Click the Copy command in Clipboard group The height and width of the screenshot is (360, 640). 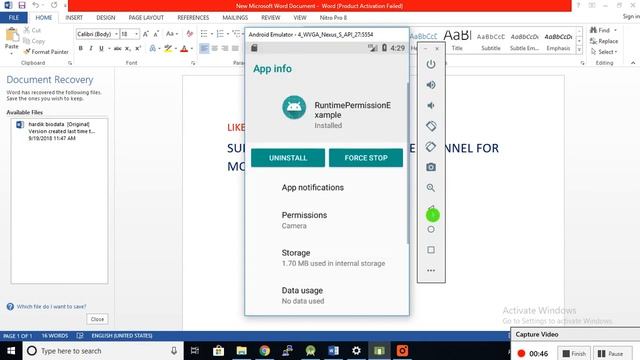pyautogui.click(x=34, y=41)
